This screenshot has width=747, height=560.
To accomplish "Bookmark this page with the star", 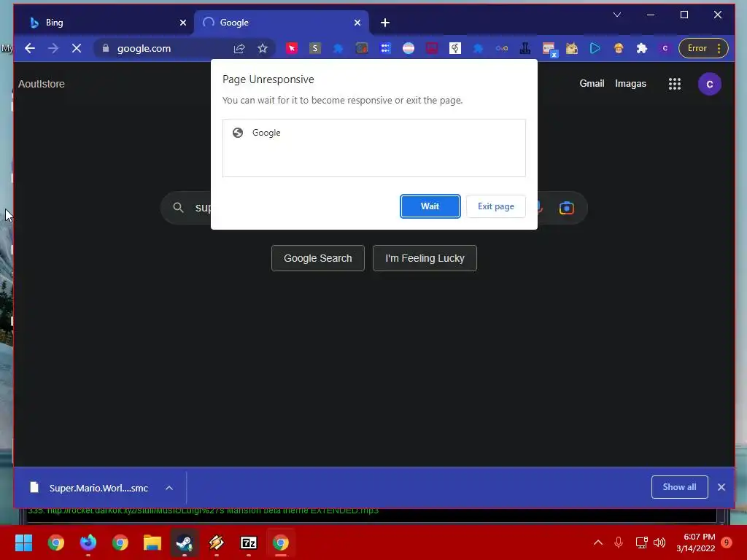I will (x=263, y=48).
